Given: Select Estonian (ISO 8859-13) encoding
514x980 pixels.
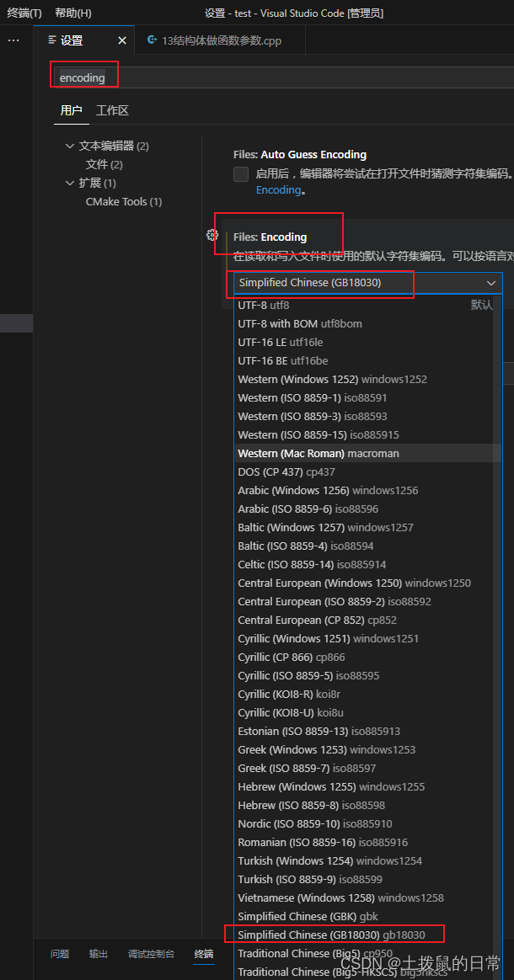Looking at the screenshot, I should tap(367, 732).
